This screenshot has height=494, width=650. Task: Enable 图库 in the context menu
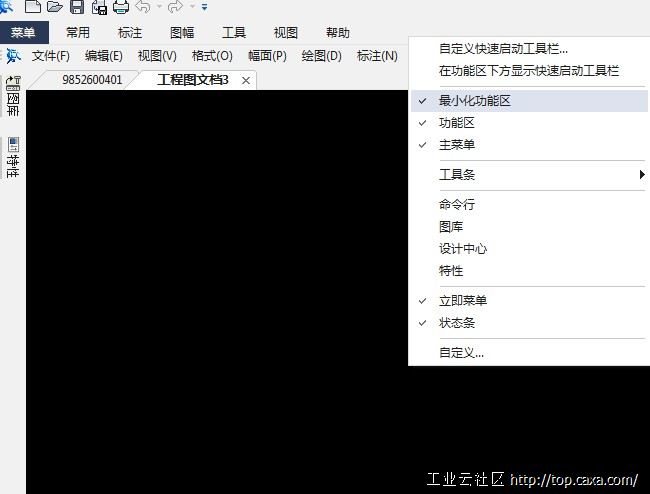529,227
